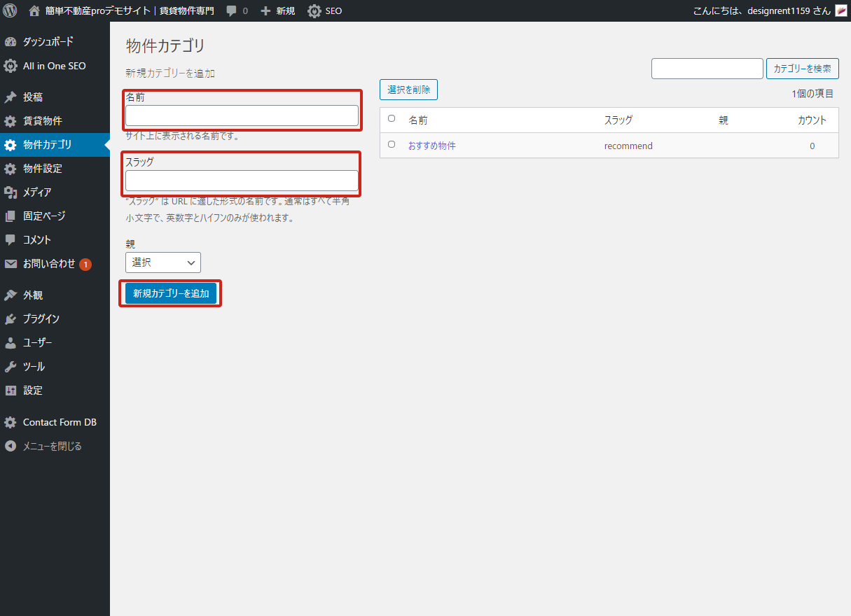Open the おすすめ物件 category link
Image resolution: width=851 pixels, height=616 pixels.
click(x=432, y=146)
